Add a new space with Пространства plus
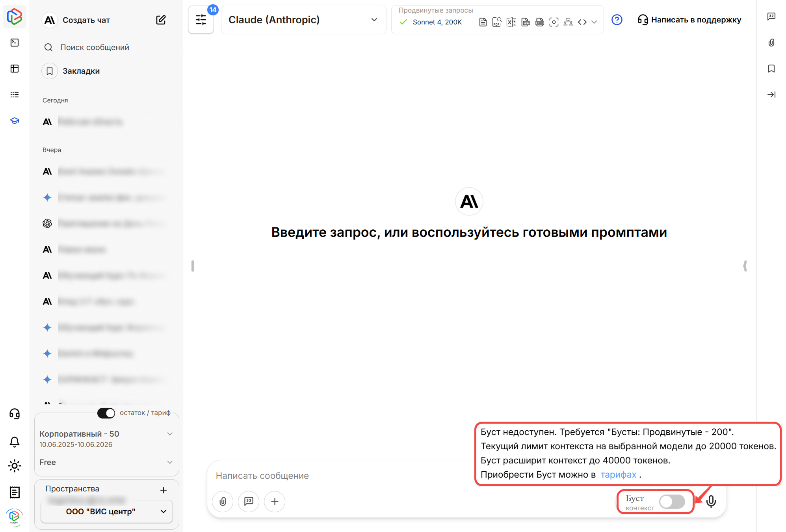Image resolution: width=786 pixels, height=532 pixels. click(x=164, y=490)
